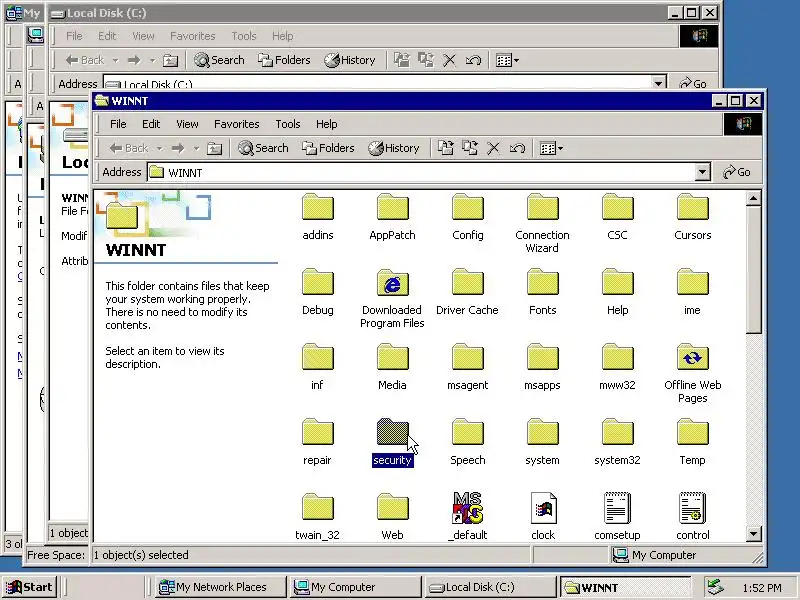Select the AppPatch folder icon
The width and height of the screenshot is (800, 600).
[x=392, y=207]
